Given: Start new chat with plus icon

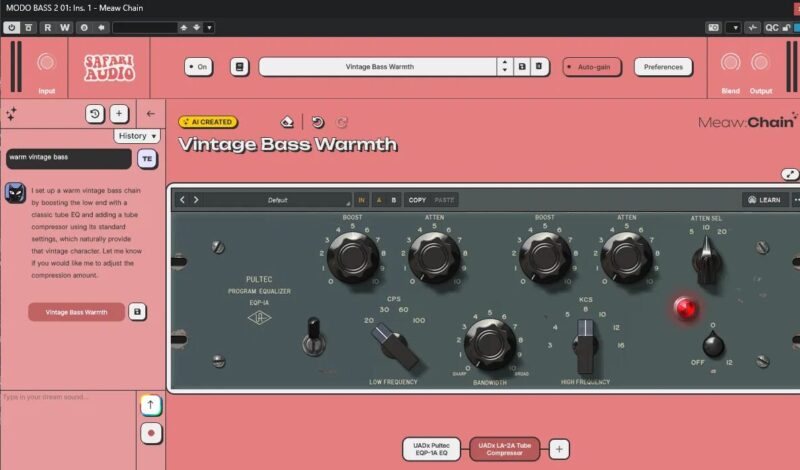Looking at the screenshot, I should point(119,114).
